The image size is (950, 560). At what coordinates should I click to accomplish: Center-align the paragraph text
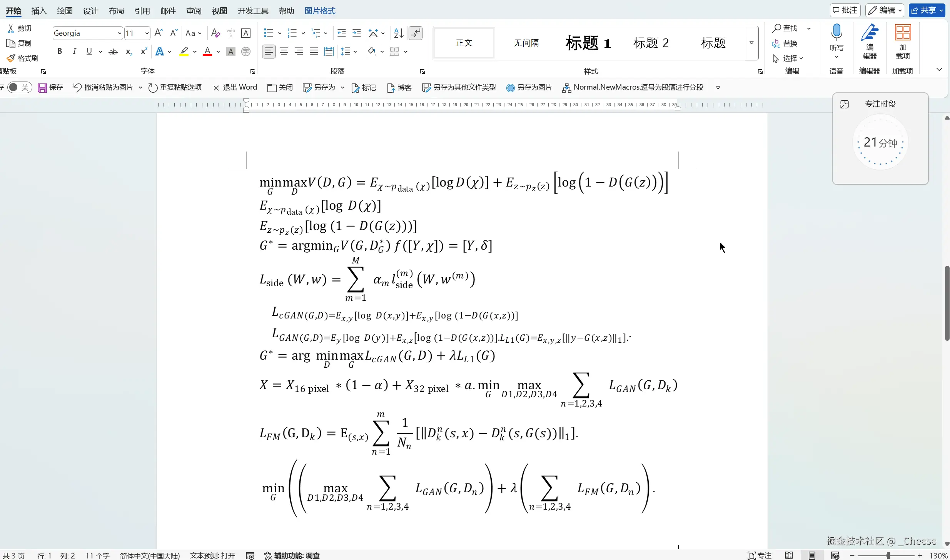click(x=284, y=52)
